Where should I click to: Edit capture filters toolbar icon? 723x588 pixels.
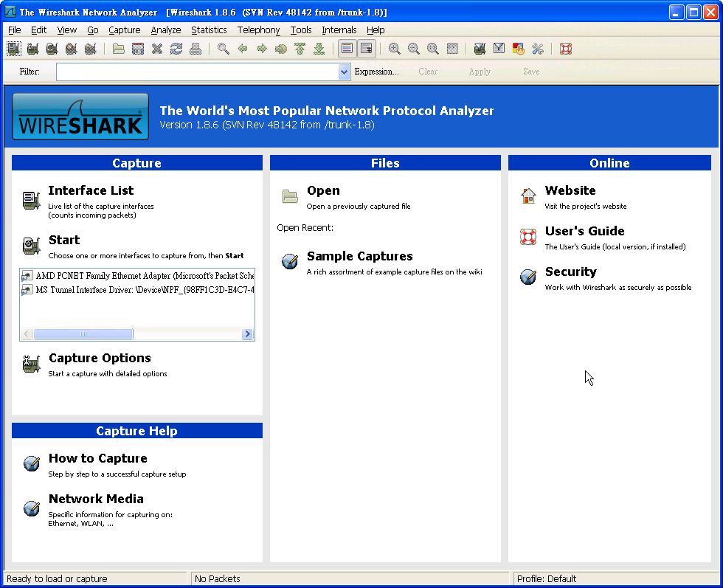click(x=480, y=49)
